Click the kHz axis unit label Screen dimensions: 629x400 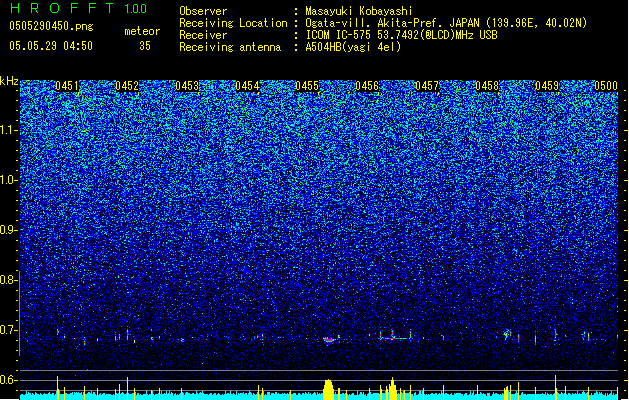click(x=9, y=81)
